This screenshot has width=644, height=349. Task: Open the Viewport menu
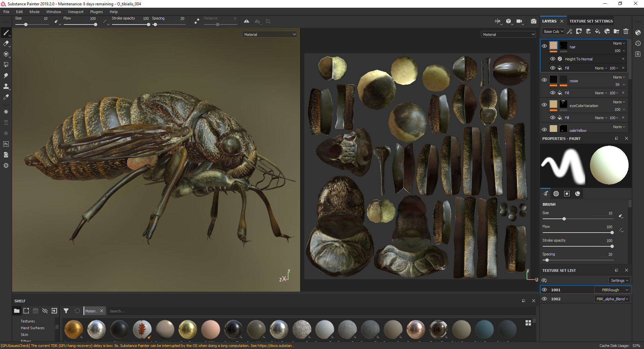[75, 12]
